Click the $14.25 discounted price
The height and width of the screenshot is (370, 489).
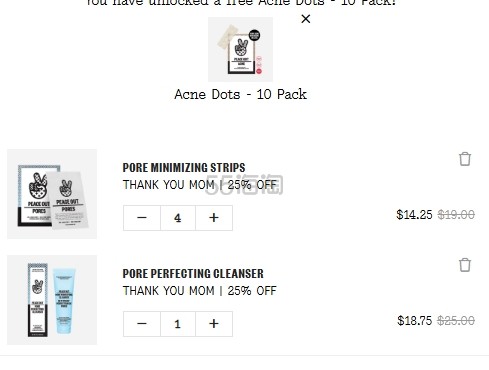tap(414, 215)
